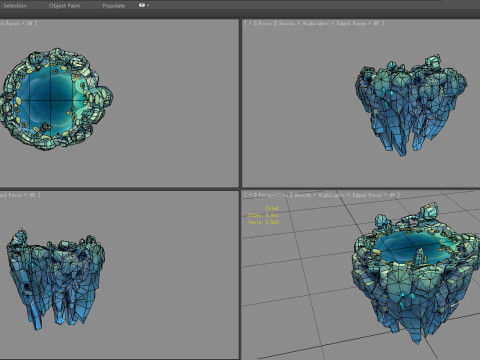Screen dimensions: 480x360
Task: Open the Perspective viewport plus menu
Action: (250, 195)
